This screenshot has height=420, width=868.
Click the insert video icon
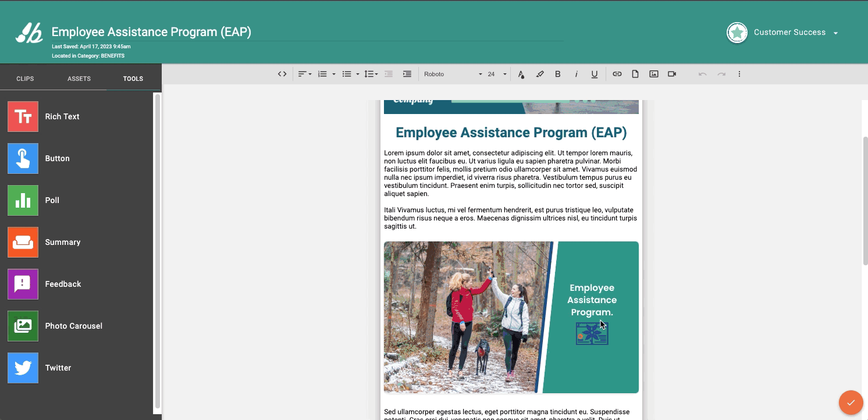pos(672,74)
